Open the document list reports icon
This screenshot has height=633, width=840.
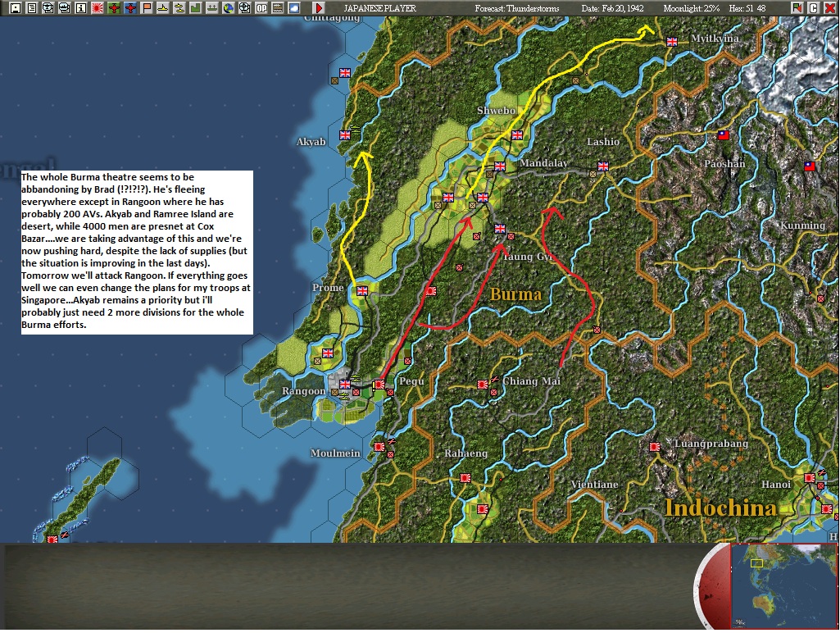coord(32,8)
